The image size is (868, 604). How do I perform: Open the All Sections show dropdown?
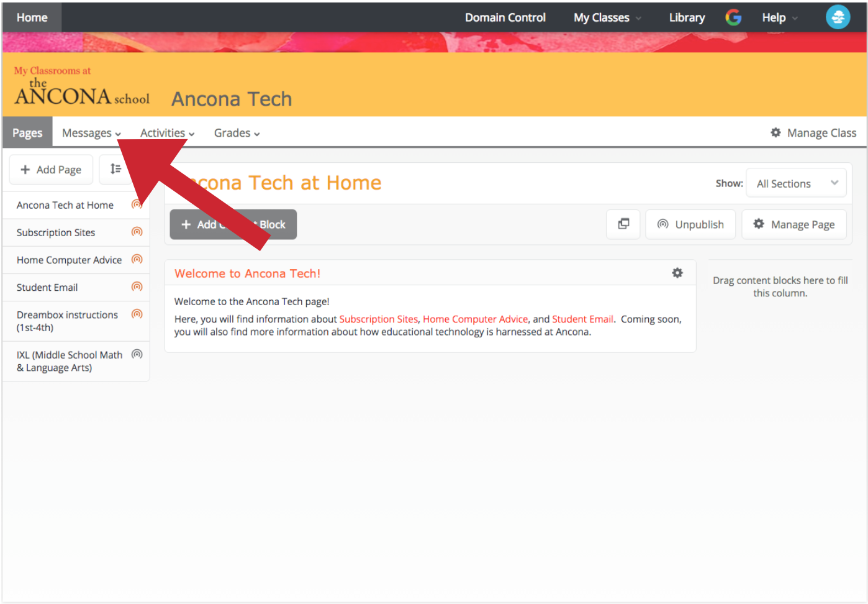coord(796,183)
